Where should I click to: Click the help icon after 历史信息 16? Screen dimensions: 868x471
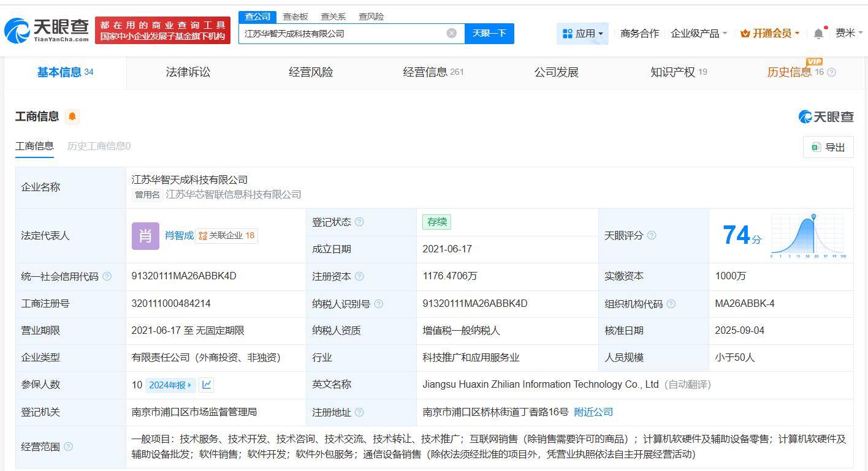831,72
